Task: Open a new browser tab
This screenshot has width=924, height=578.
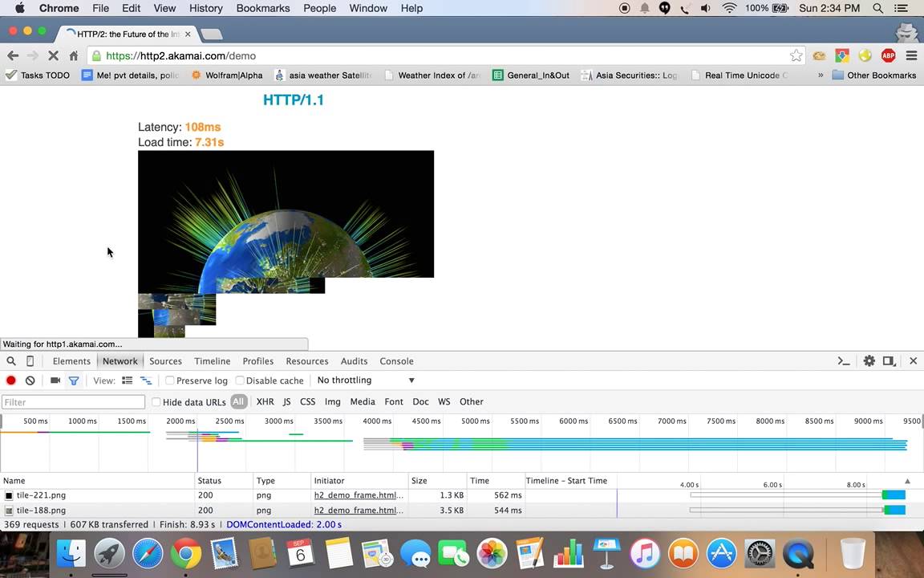Action: click(212, 35)
